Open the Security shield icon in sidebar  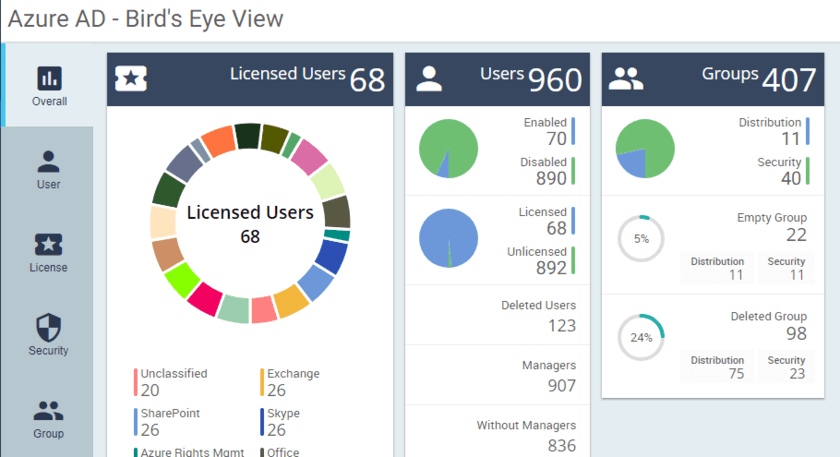click(48, 327)
